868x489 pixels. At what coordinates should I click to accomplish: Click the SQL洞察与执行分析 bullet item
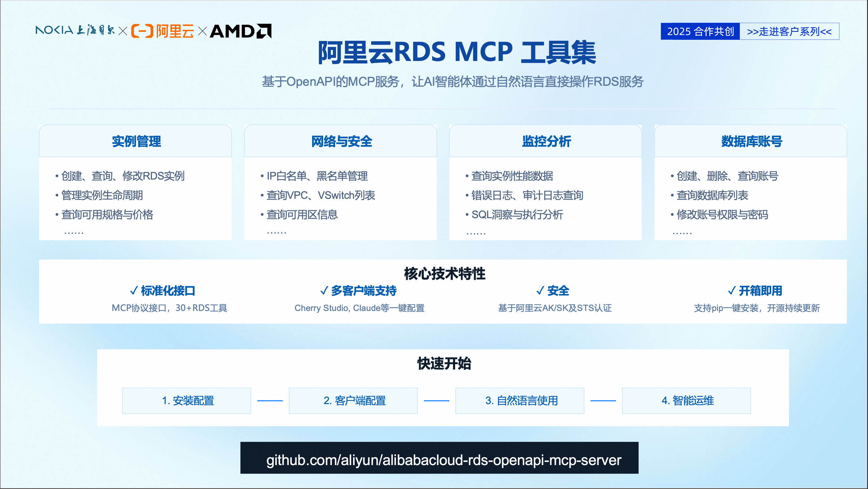click(517, 214)
